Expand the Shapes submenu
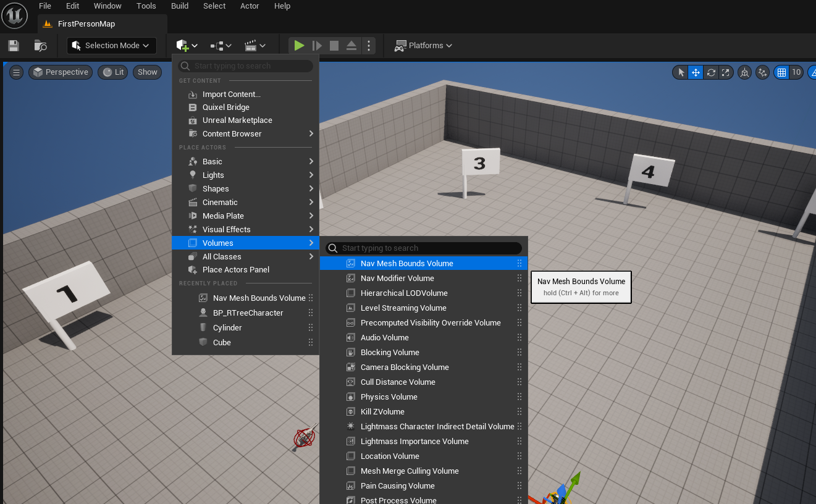Viewport: 816px width, 504px height. coord(245,189)
